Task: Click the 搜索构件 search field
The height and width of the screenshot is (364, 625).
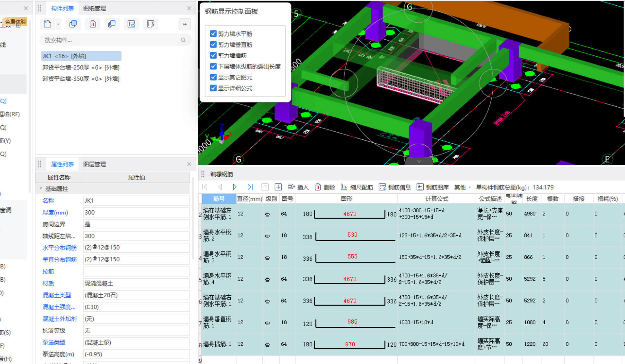Action: [115, 40]
